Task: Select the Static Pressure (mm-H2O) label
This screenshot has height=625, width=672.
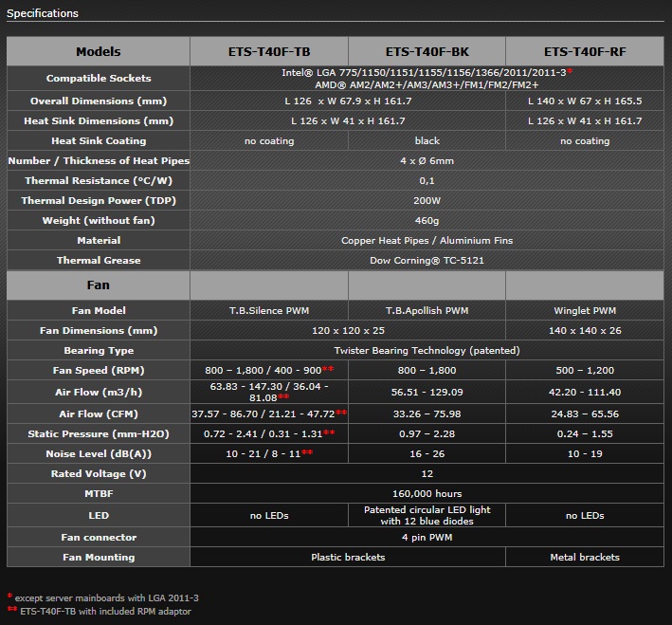Action: pyautogui.click(x=99, y=433)
